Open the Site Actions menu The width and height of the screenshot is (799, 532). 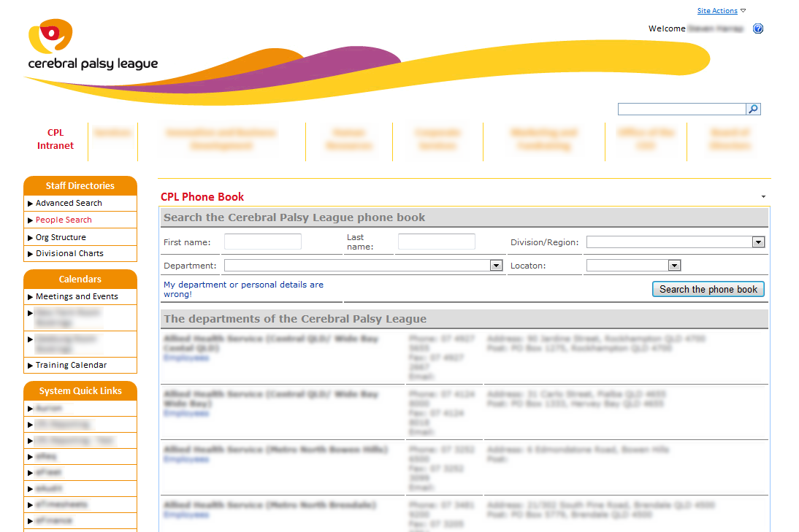point(721,11)
